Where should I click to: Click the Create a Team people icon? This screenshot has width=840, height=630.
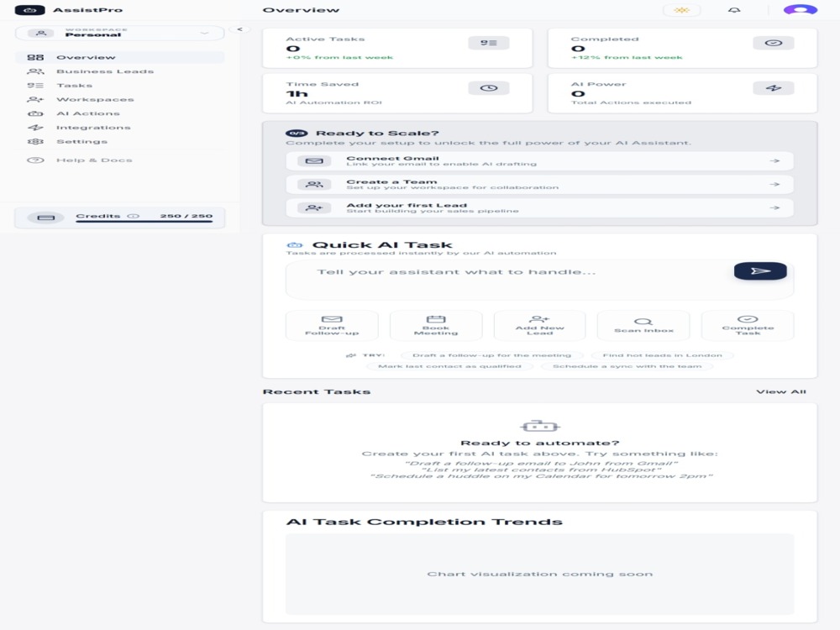pyautogui.click(x=314, y=184)
